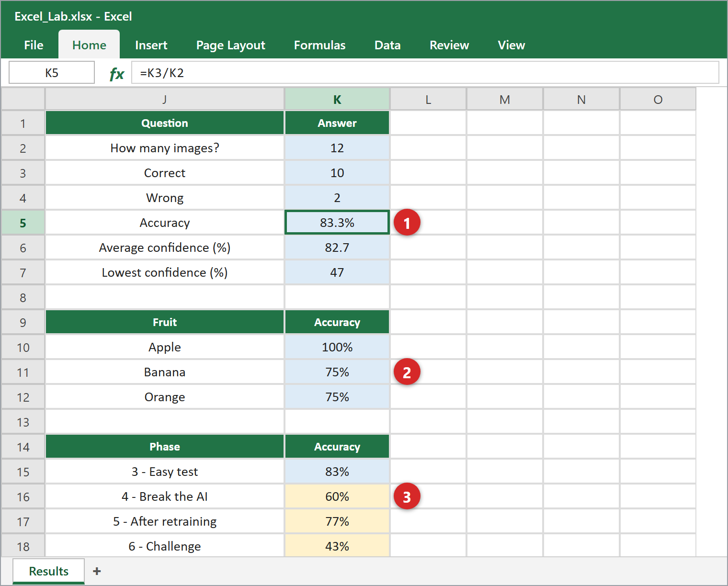Open the Page Layout ribbon tab
The image size is (728, 586).
click(231, 45)
